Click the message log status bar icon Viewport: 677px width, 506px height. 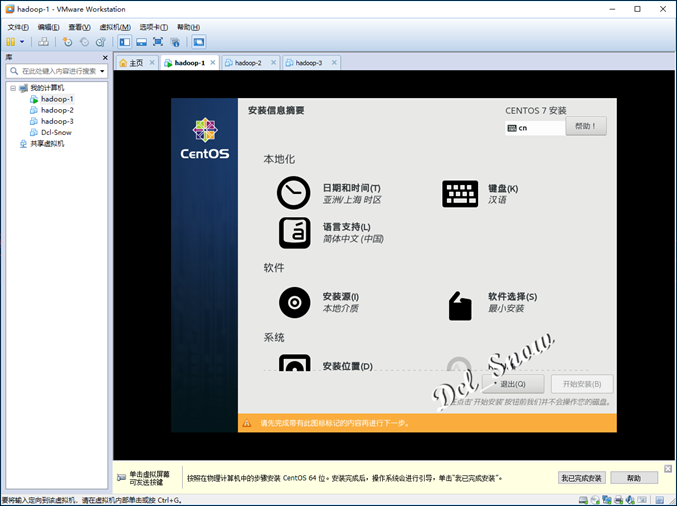(659, 500)
